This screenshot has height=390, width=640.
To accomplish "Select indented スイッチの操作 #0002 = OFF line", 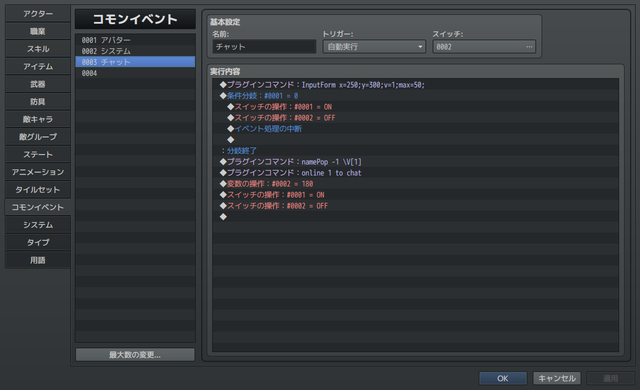I will click(x=416, y=118).
